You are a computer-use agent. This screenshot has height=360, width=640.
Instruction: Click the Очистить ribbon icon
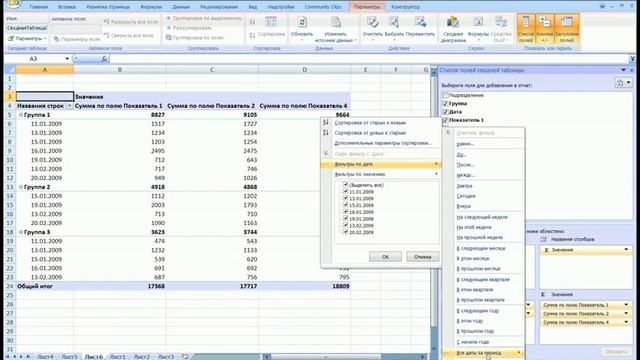point(372,22)
